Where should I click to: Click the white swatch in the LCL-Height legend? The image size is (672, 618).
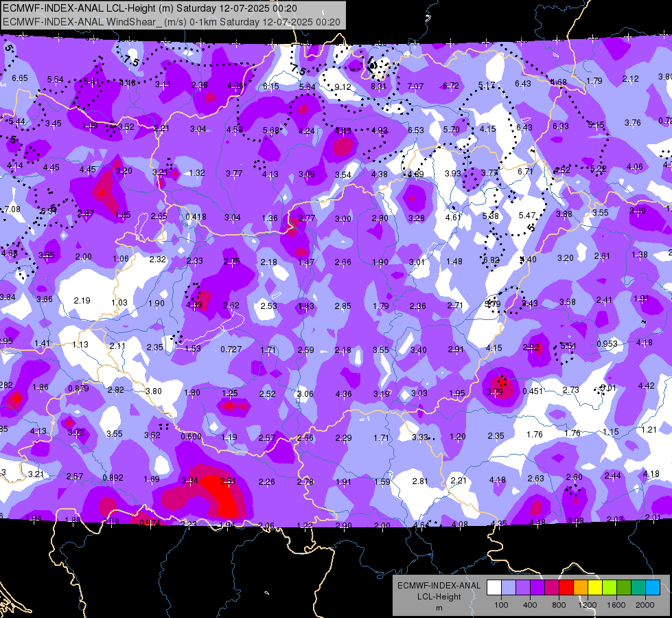[494, 588]
